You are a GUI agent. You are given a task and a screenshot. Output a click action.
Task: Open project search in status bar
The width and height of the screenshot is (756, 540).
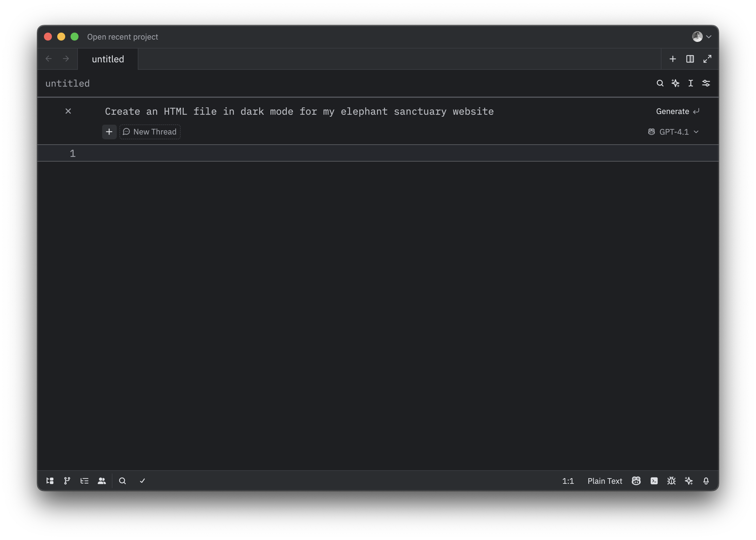pos(122,481)
